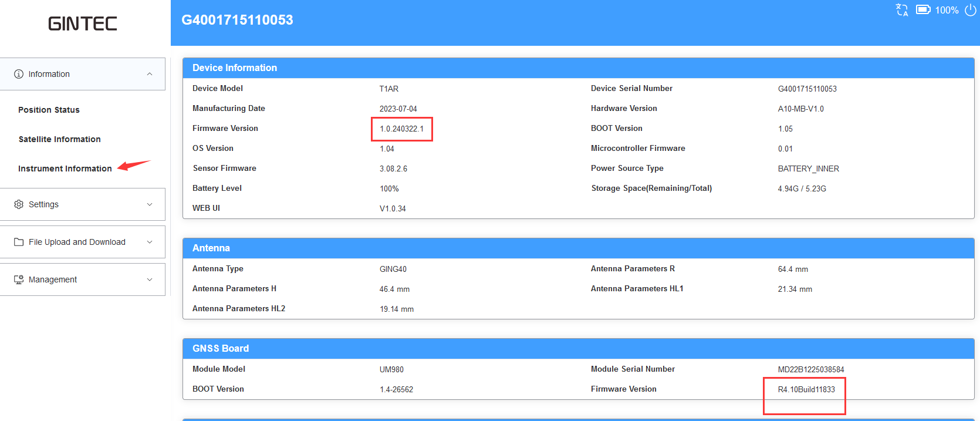Click the Device Information panel header
Screen dimensions: 980x421
click(x=235, y=68)
